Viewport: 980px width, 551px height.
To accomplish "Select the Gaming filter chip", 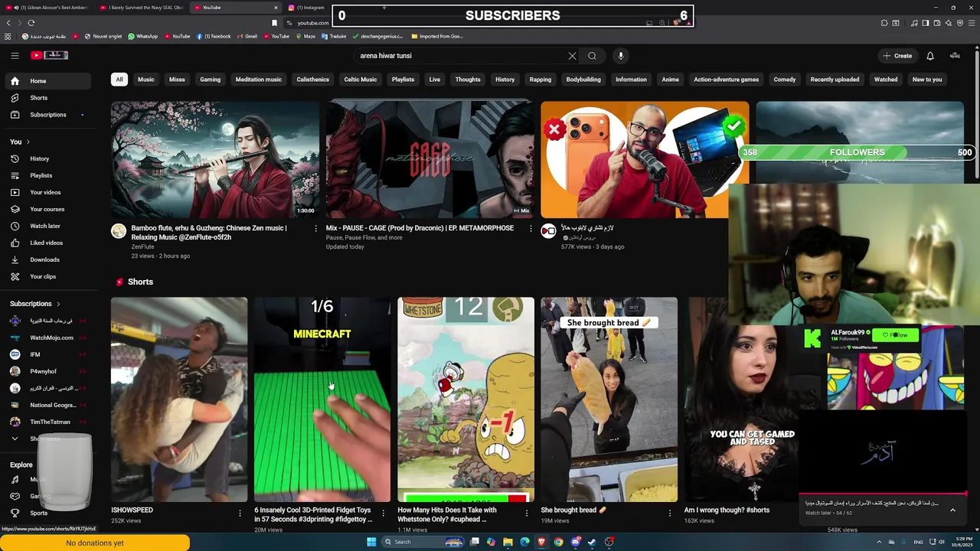I will coord(210,80).
